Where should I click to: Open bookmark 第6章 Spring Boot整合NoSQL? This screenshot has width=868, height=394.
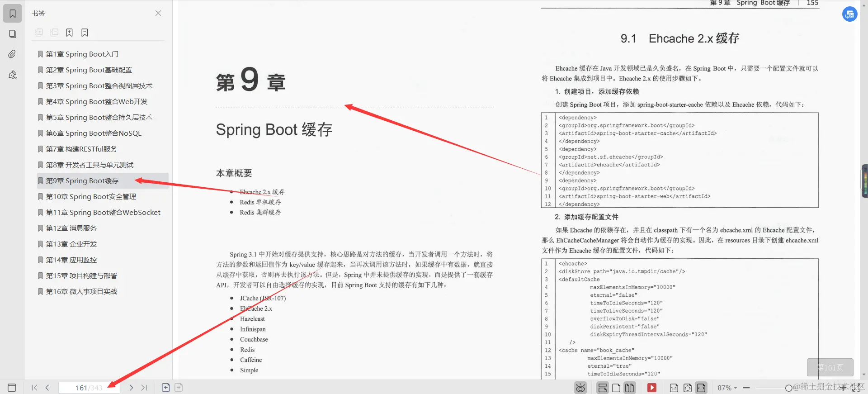(x=94, y=133)
